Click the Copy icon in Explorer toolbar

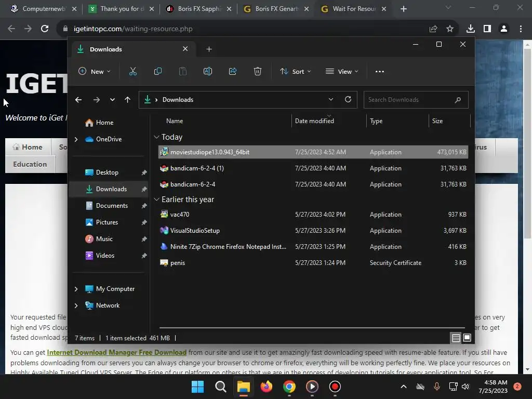[158, 71]
